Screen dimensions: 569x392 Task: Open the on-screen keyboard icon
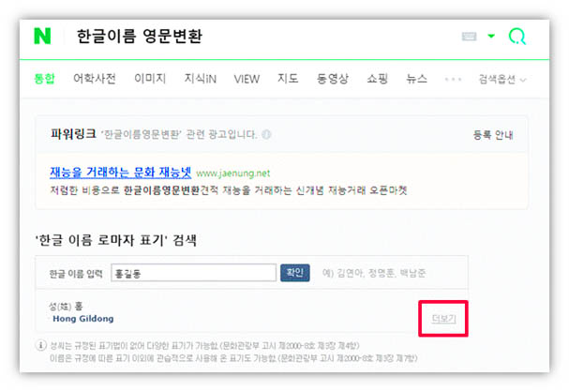point(469,37)
